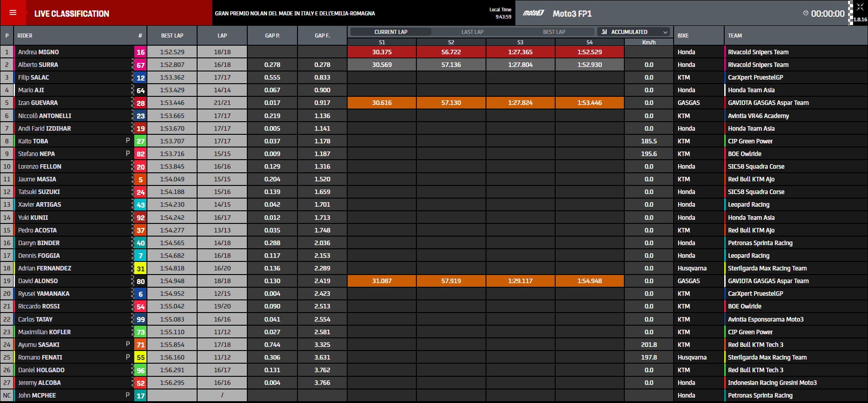The width and height of the screenshot is (868, 403).
Task: Click number 43 swatch of Xavier ARTIGAS
Action: pyautogui.click(x=141, y=204)
